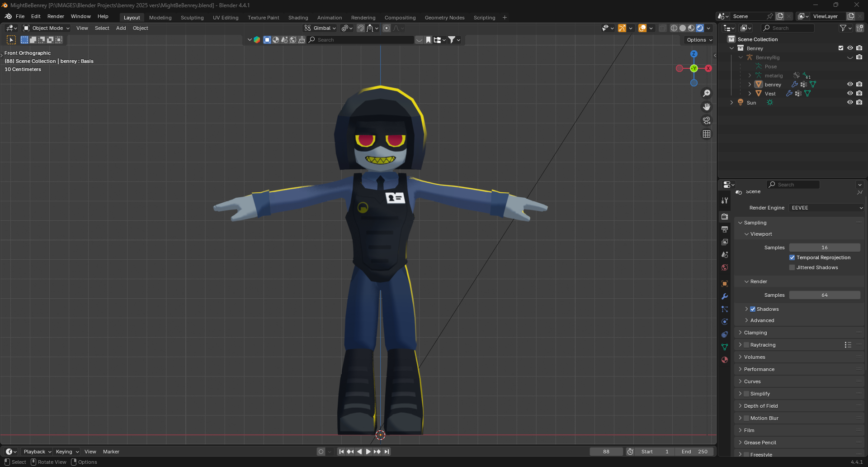The height and width of the screenshot is (467, 868).
Task: Open the World properties tab
Action: [x=725, y=267]
